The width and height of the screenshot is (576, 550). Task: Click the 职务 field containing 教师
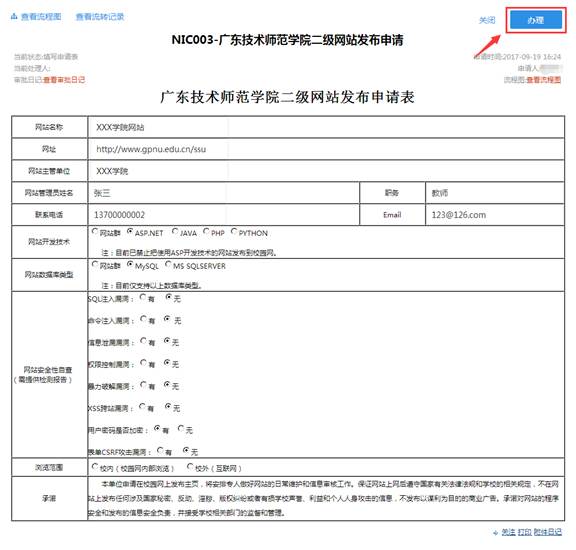pos(495,193)
